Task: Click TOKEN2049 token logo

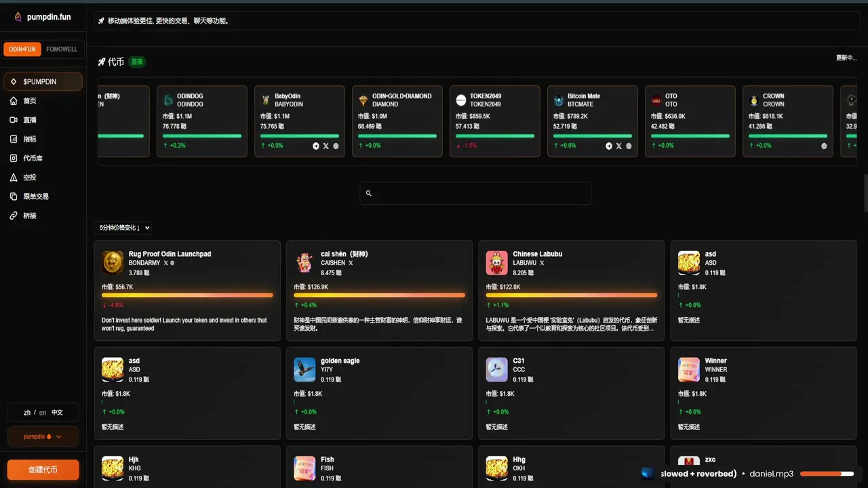Action: [461, 100]
